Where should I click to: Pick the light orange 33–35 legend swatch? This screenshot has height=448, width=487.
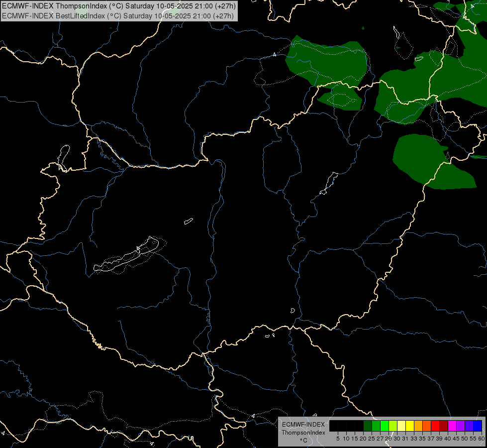[x=418, y=426]
